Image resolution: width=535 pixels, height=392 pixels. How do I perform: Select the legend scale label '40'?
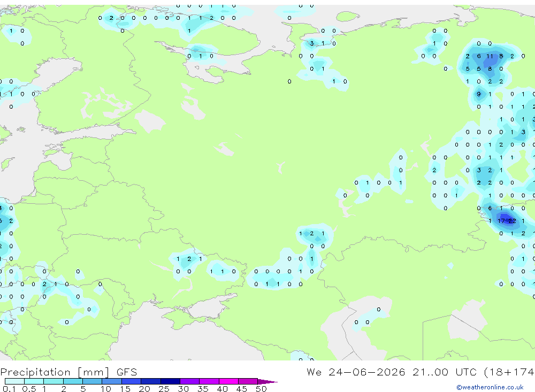pos(223,389)
